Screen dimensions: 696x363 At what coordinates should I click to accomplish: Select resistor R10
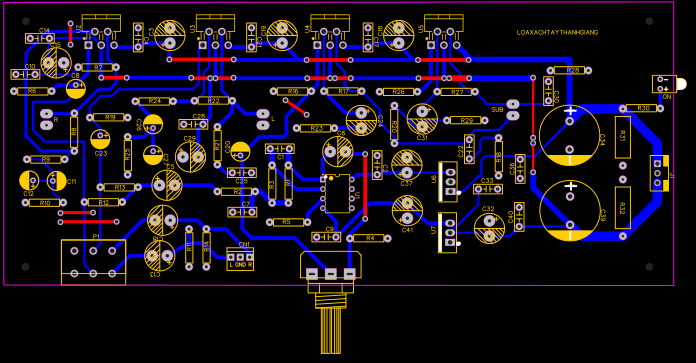44,203
